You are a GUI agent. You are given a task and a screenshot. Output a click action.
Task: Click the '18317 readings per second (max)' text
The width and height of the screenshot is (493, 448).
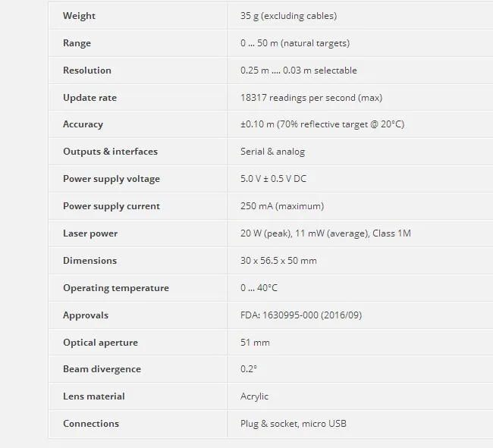pos(311,98)
